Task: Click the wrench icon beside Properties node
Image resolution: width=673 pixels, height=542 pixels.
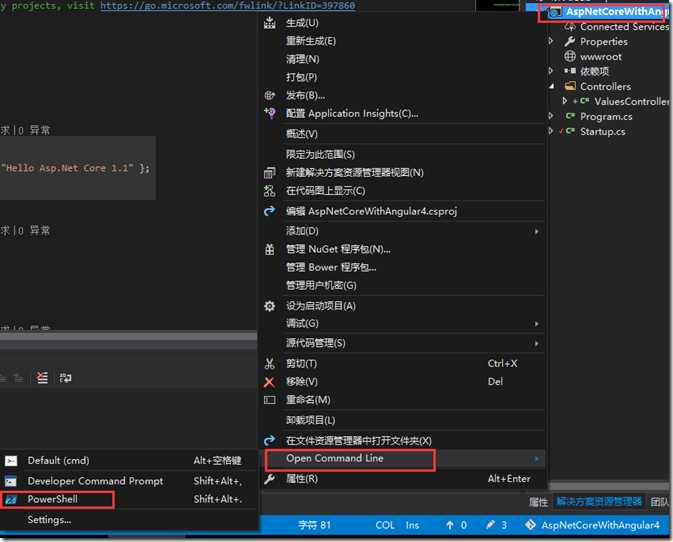Action: click(x=570, y=42)
